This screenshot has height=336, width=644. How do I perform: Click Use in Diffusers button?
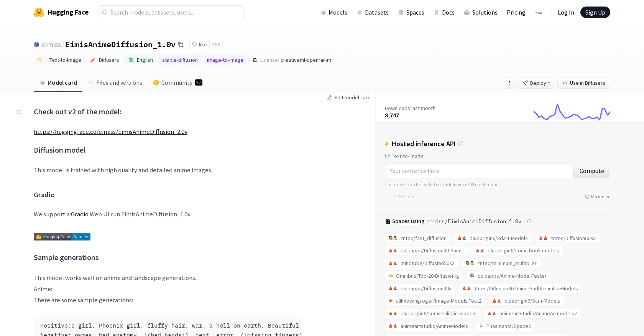pos(583,83)
